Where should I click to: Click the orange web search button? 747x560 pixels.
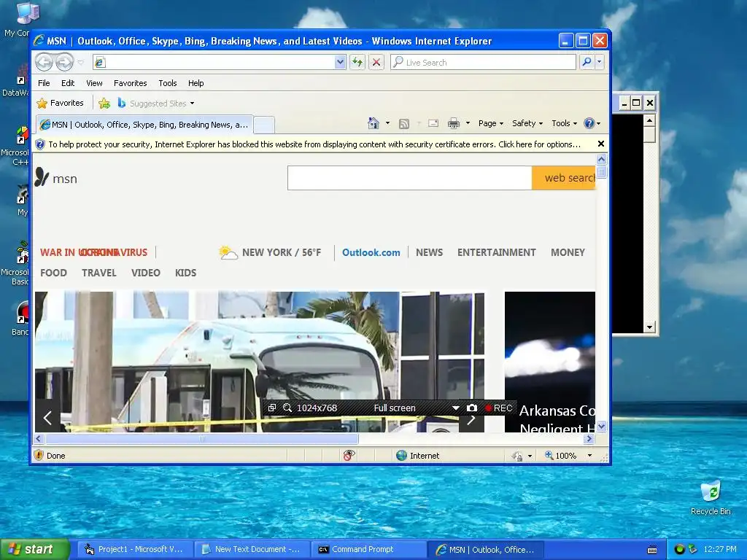click(x=564, y=178)
